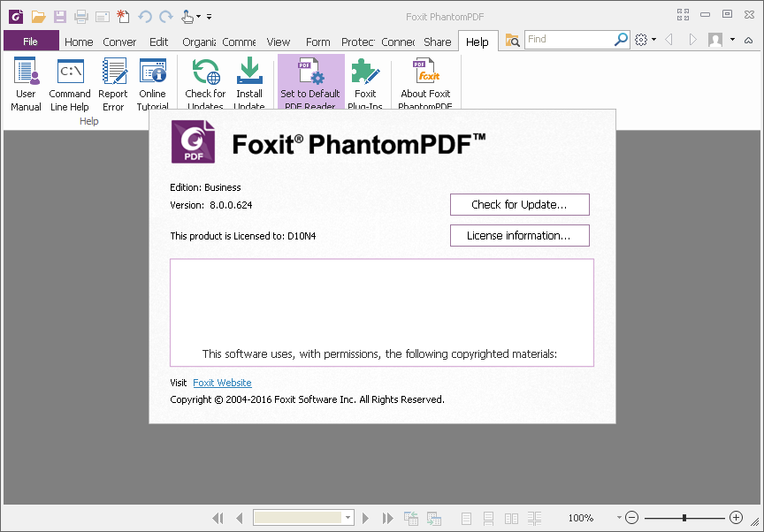The height and width of the screenshot is (532, 764).
Task: Click the search-previous left arrow beside the settings gear
Action: [669, 40]
